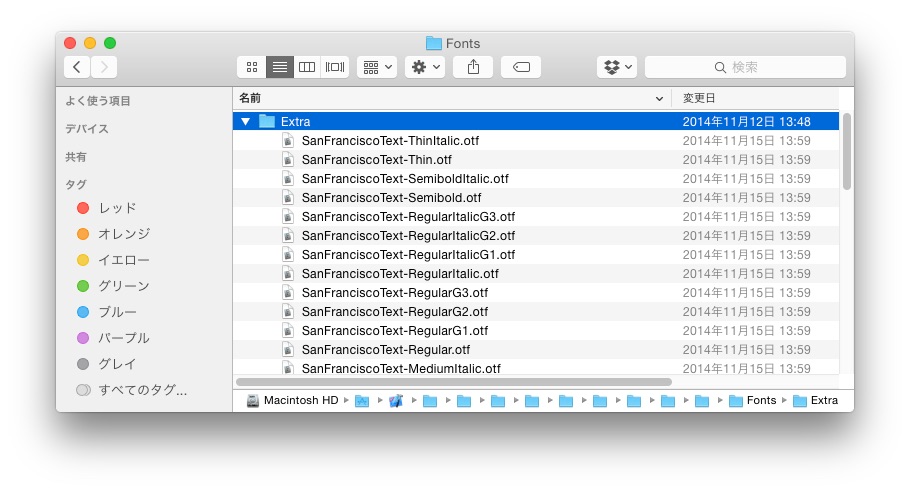Click the Applications folder icon in path bar
The height and width of the screenshot is (492, 910).
coord(362,401)
